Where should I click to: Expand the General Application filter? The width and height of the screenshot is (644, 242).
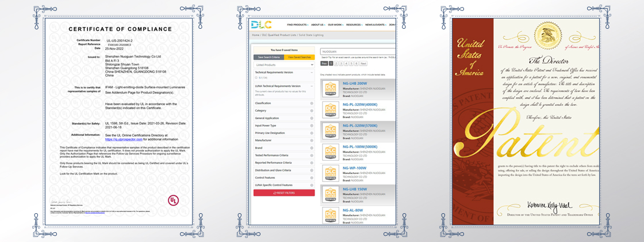312,118
